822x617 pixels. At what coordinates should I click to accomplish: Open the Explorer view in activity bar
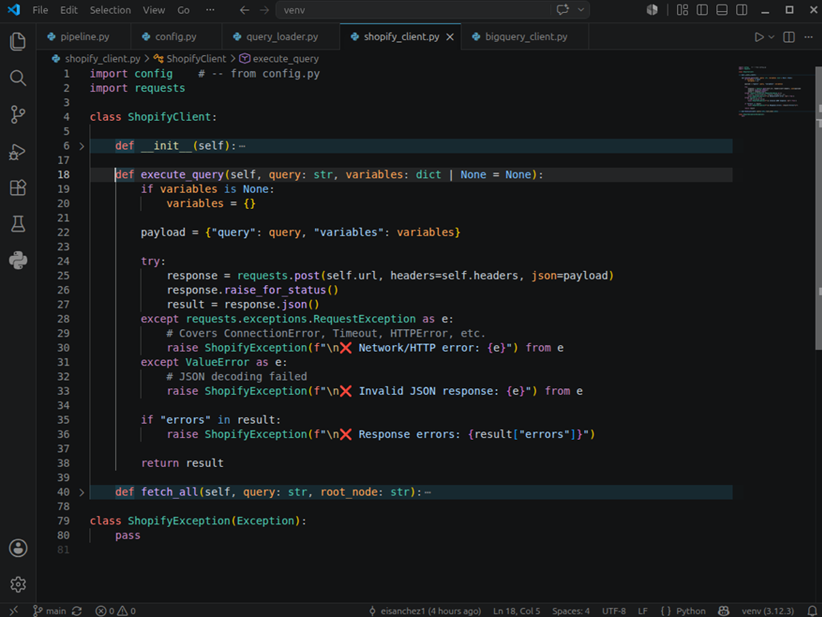[x=18, y=41]
